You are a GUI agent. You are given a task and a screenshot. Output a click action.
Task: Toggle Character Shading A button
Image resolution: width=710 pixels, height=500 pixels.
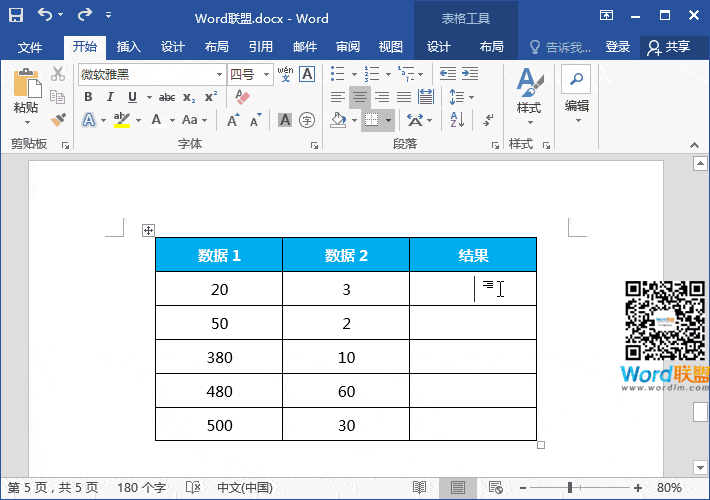tap(285, 120)
